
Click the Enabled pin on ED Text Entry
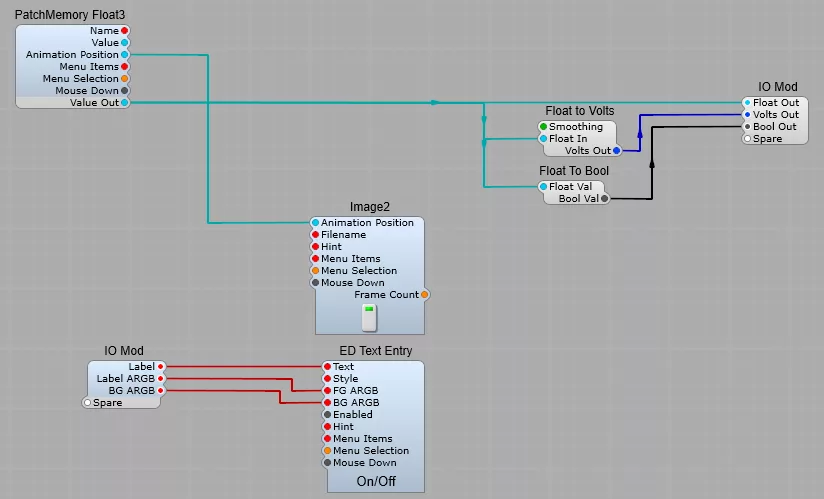(327, 415)
